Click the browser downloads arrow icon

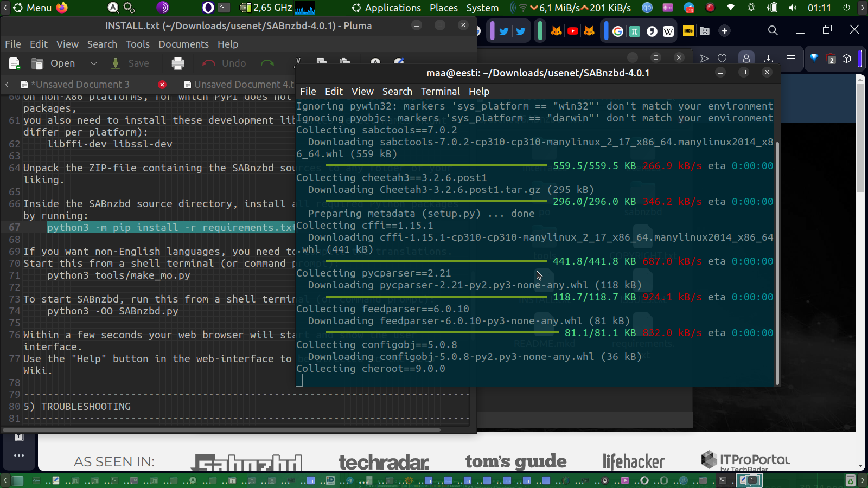[768, 58]
